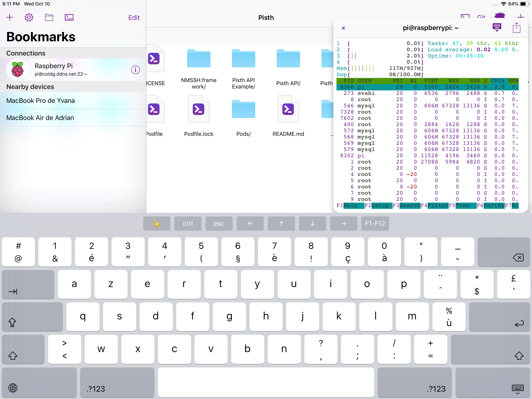Viewport: 532px width, 399px height.
Task: Click PID column header in htop
Action: (x=349, y=81)
